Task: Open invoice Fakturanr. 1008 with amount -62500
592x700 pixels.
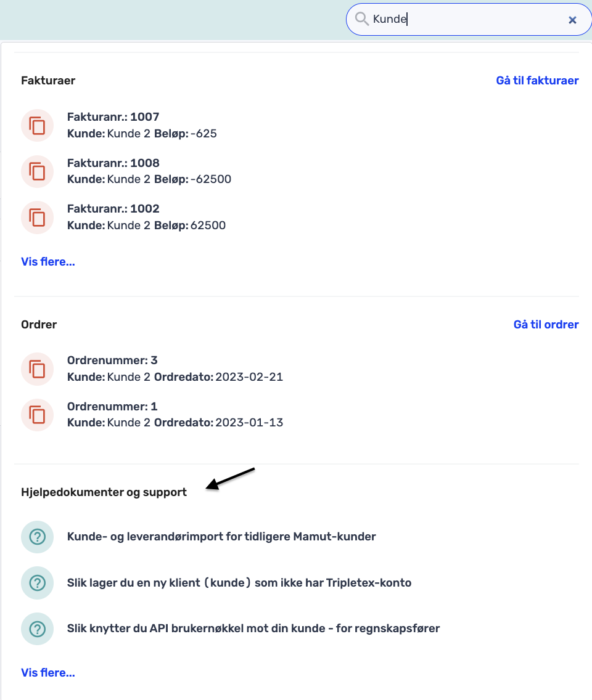Action: pos(149,171)
